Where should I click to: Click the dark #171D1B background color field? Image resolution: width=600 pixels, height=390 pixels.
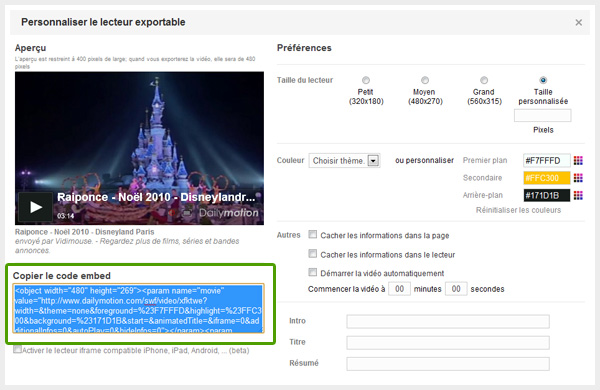click(546, 196)
